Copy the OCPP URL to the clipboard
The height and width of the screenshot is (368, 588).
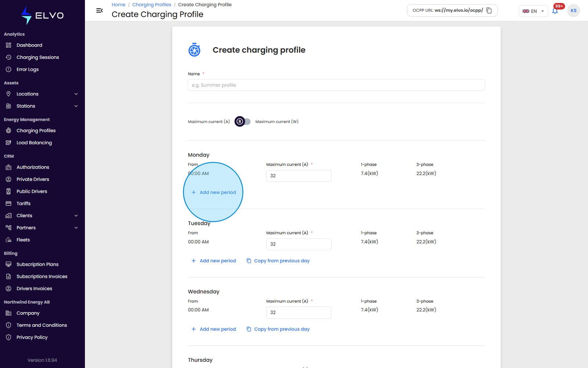click(x=489, y=10)
